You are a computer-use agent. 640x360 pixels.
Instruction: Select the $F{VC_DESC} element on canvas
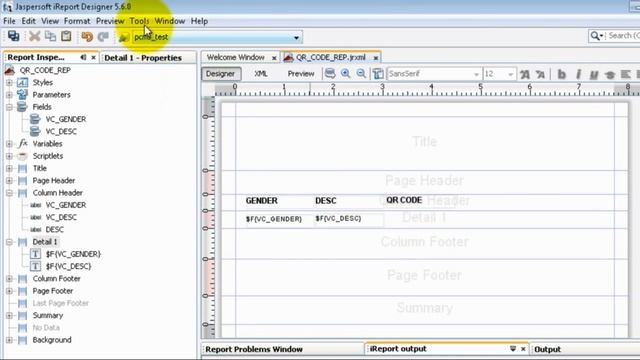pos(338,219)
